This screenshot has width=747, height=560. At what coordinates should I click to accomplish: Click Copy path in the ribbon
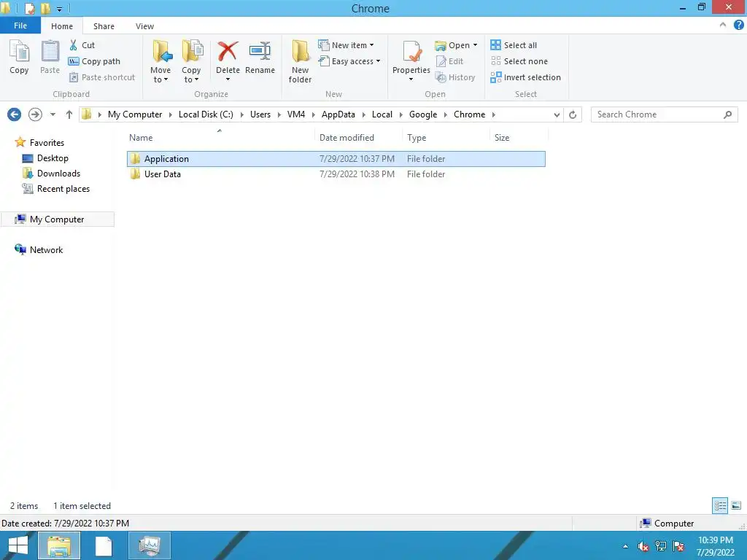[94, 61]
